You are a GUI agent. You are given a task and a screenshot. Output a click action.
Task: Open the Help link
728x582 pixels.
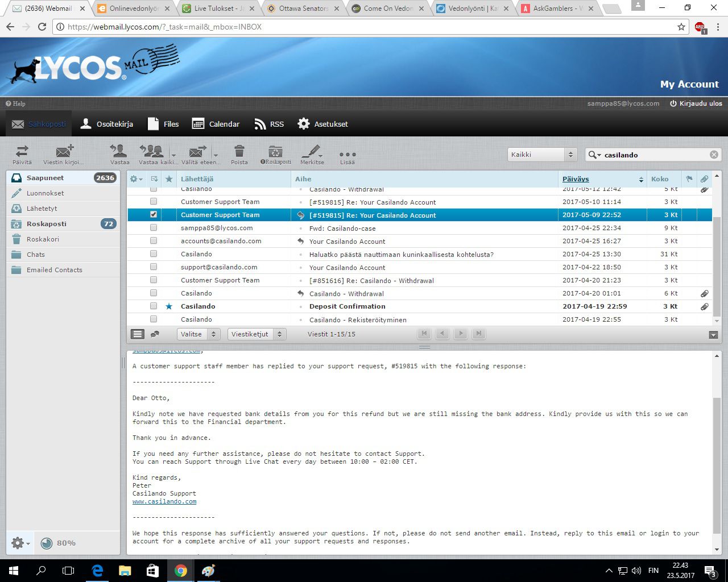coord(15,103)
